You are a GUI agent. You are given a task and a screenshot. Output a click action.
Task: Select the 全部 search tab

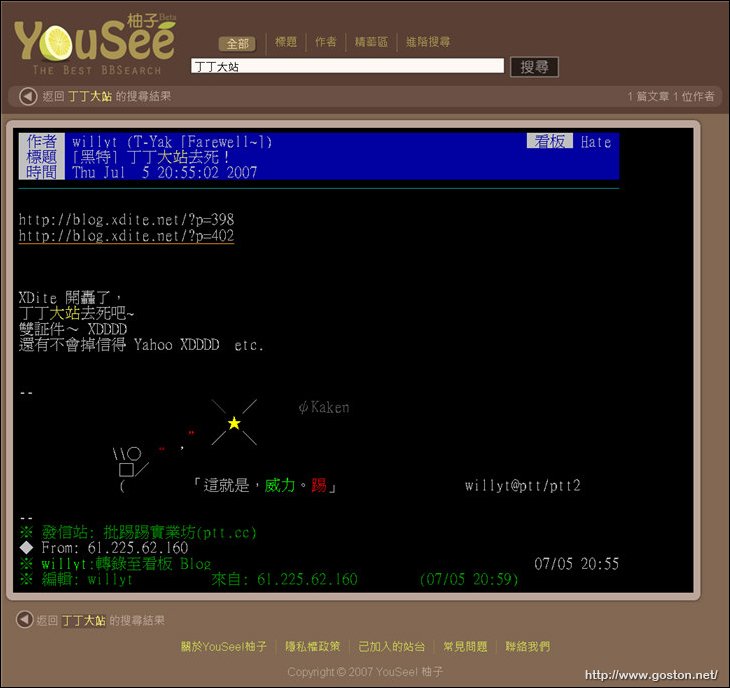click(x=237, y=43)
